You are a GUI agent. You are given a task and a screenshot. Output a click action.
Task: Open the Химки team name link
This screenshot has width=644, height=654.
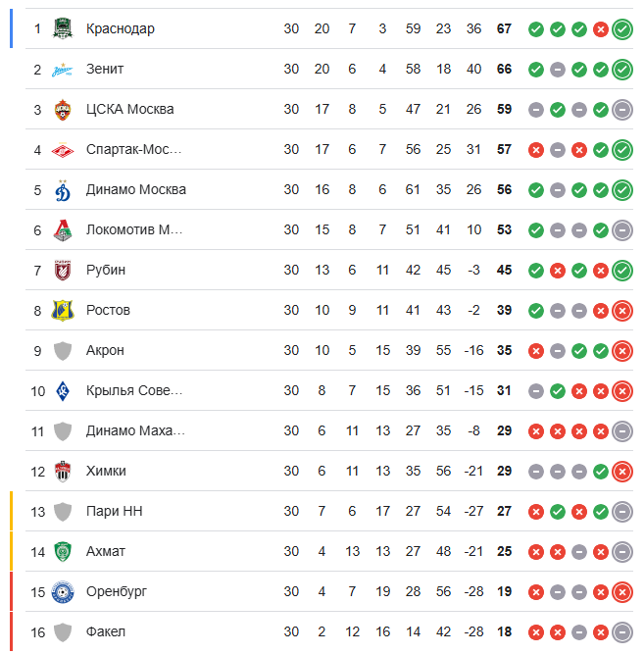(x=106, y=471)
